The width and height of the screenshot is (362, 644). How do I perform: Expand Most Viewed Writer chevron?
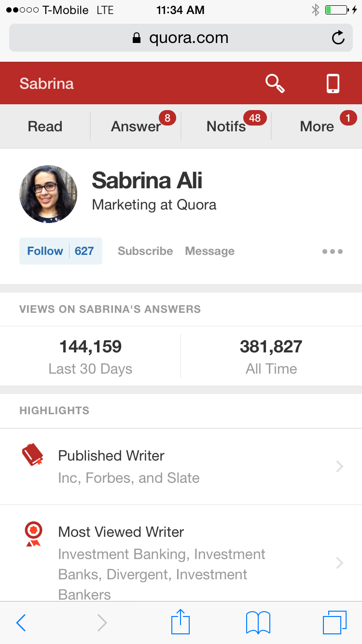(x=340, y=563)
